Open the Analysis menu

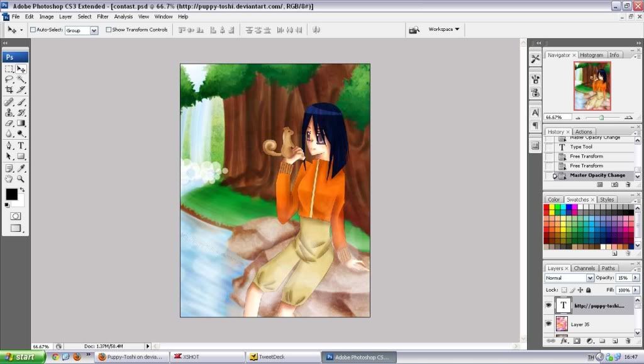123,17
